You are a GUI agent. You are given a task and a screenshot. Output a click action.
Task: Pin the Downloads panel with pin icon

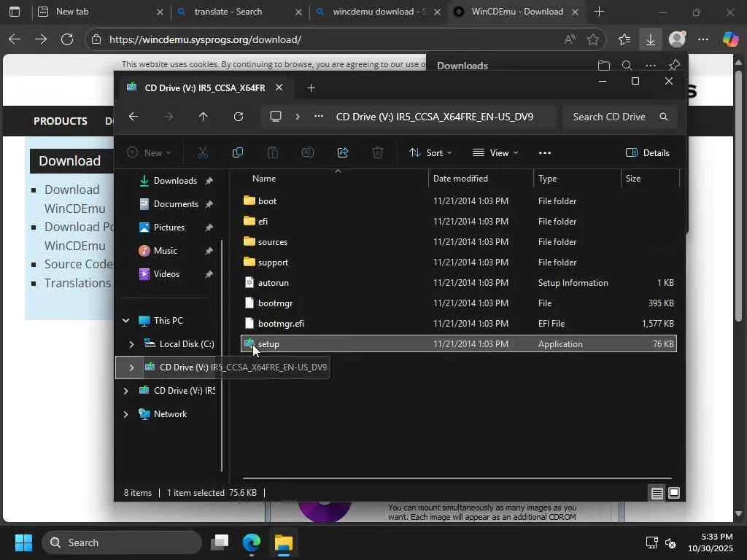pyautogui.click(x=674, y=65)
